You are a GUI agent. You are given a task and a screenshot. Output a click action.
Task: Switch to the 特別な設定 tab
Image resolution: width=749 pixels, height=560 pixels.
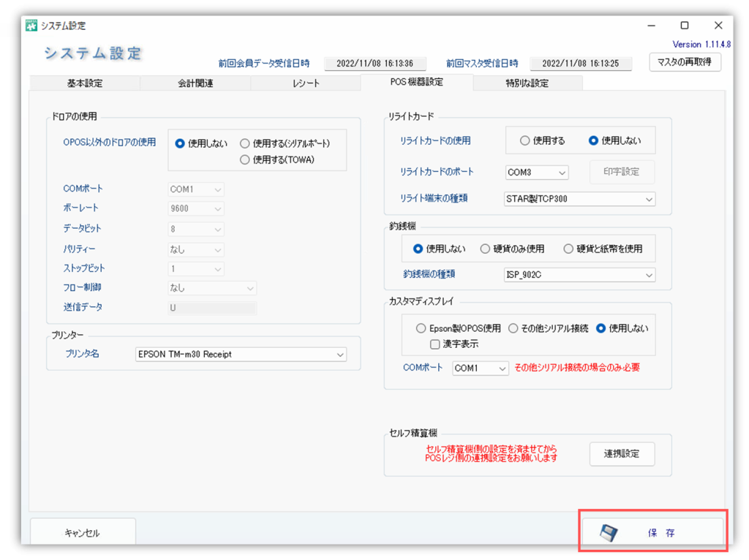[x=527, y=83]
